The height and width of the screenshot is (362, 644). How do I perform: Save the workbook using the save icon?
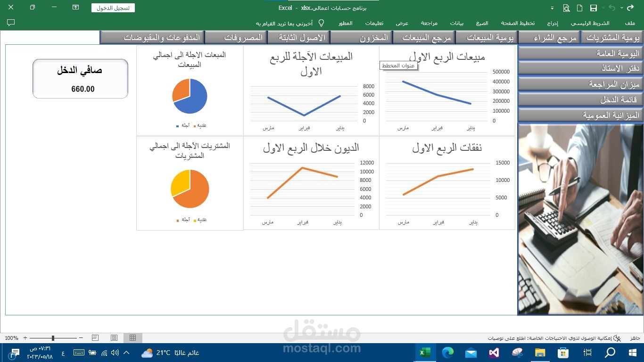coord(594,8)
